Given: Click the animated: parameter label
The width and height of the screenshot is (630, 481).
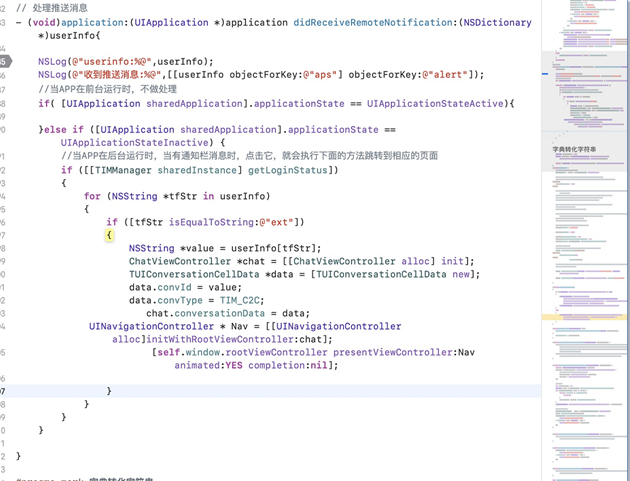Looking at the screenshot, I should click(x=200, y=365).
